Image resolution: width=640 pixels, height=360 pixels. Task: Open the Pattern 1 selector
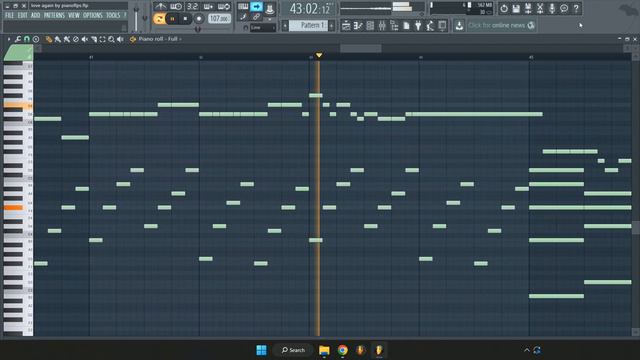[x=309, y=26]
